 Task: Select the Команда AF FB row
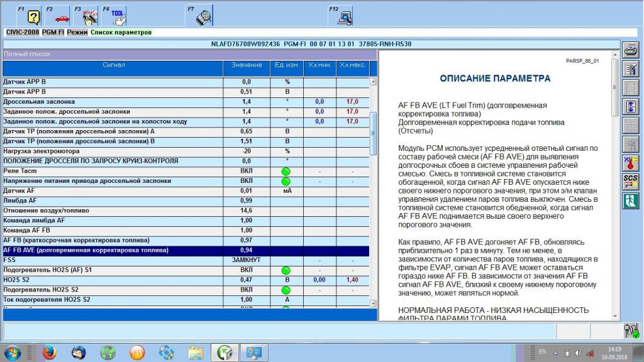186,230
